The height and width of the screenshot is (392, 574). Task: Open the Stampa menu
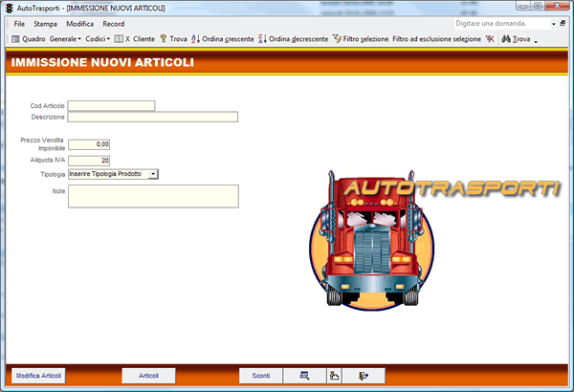(45, 24)
